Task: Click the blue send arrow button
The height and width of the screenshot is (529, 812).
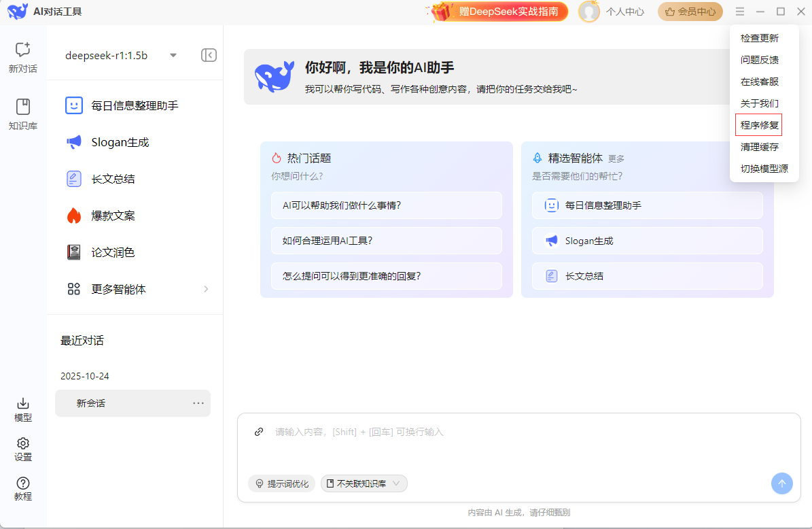Action: pyautogui.click(x=782, y=483)
